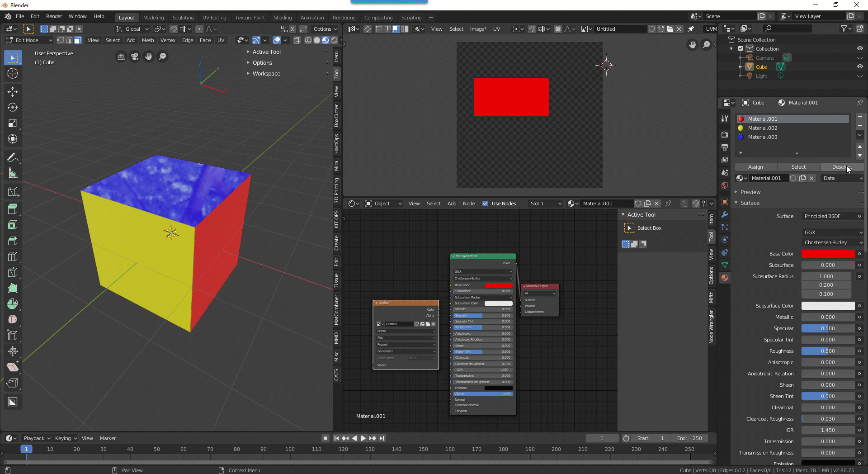868x474 pixels.
Task: Jump to the timeline's first frame
Action: point(336,438)
